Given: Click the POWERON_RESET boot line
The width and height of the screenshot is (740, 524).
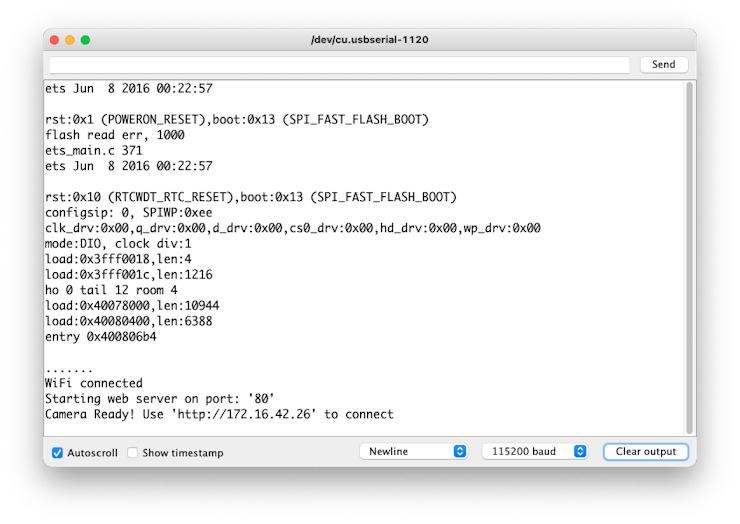Looking at the screenshot, I should tap(237, 119).
